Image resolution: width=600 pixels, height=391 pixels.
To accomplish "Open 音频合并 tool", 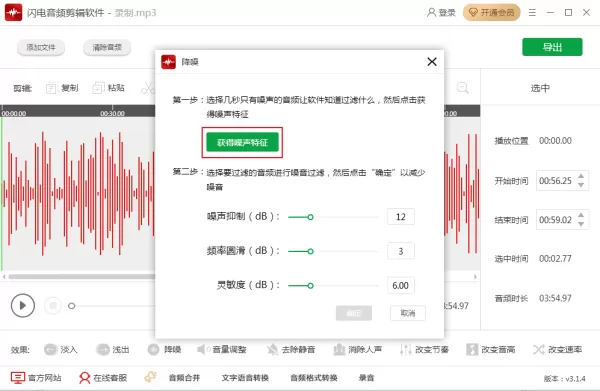I will (x=184, y=378).
